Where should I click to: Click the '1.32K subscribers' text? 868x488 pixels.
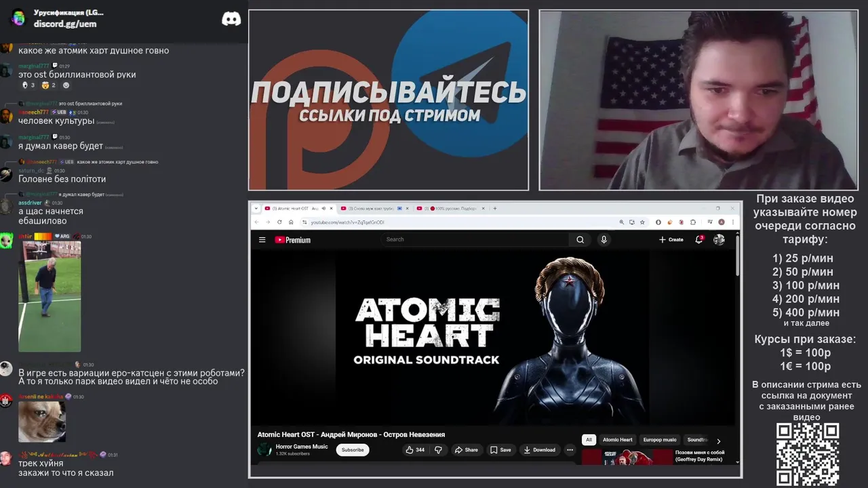(293, 453)
